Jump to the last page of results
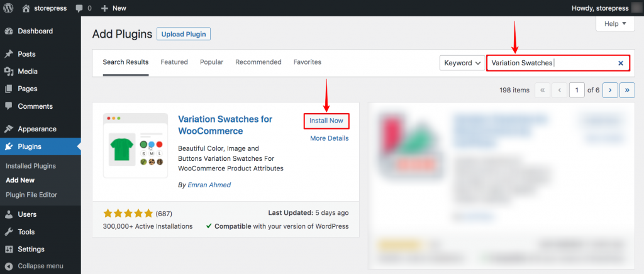This screenshot has height=274, width=644. (x=627, y=90)
